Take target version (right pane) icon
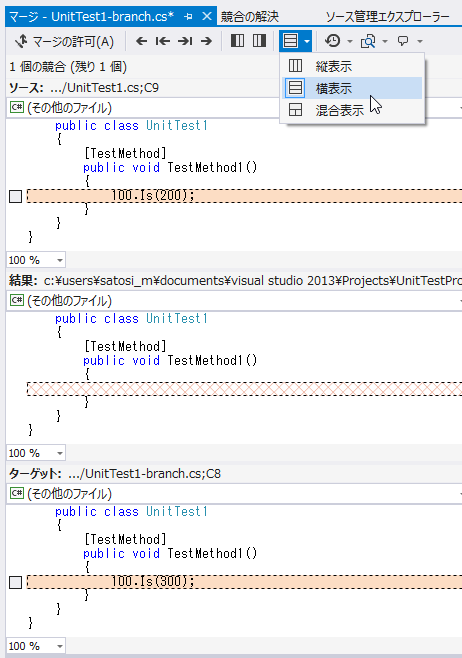 coord(259,41)
